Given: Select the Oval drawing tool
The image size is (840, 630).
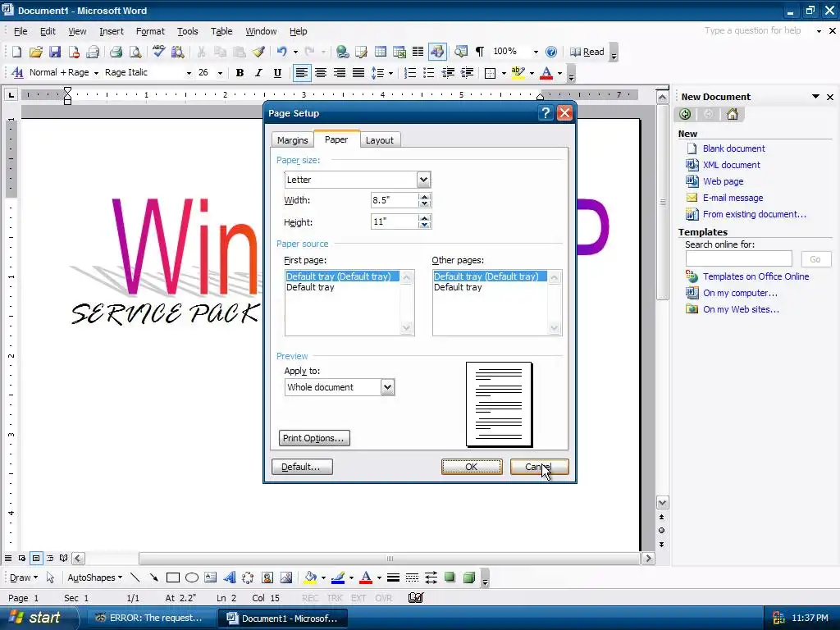Looking at the screenshot, I should (x=192, y=577).
